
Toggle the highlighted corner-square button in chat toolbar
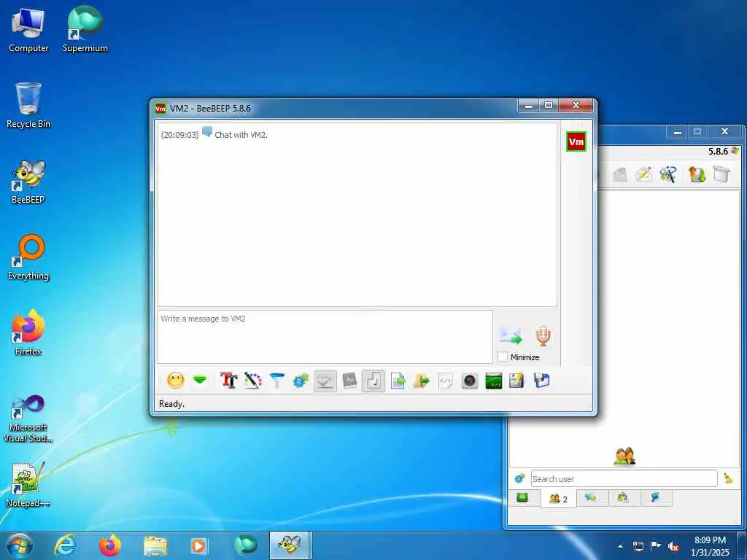pos(373,381)
